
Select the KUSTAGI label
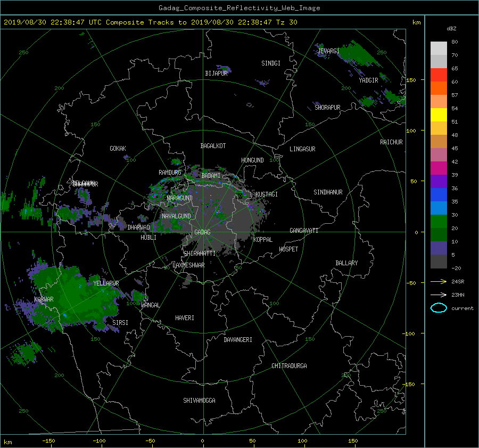(x=267, y=194)
